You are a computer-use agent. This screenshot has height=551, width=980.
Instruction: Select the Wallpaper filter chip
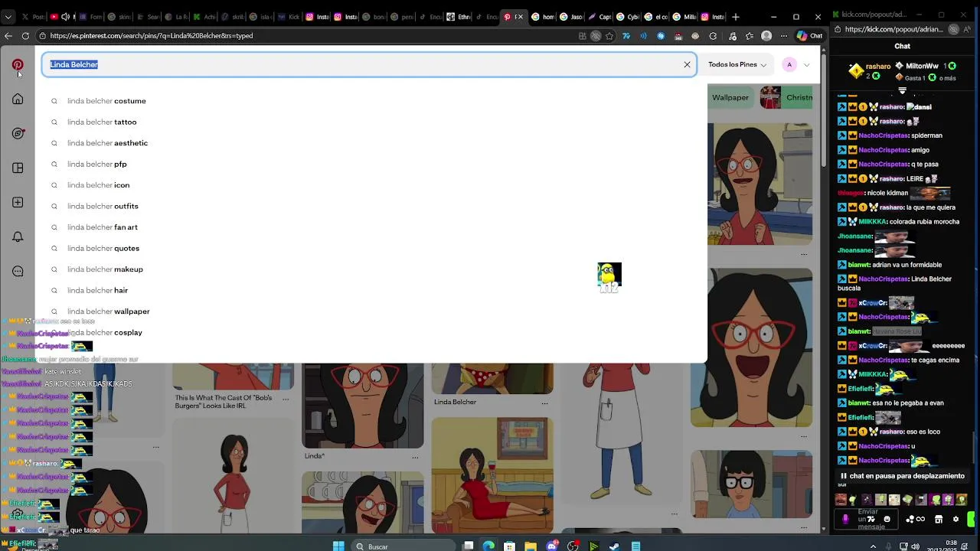click(x=730, y=97)
